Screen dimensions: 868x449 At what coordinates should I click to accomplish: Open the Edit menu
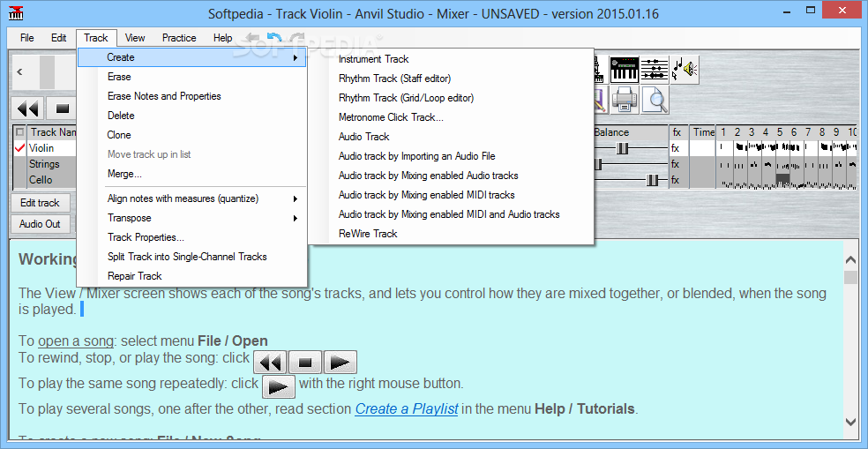click(59, 38)
